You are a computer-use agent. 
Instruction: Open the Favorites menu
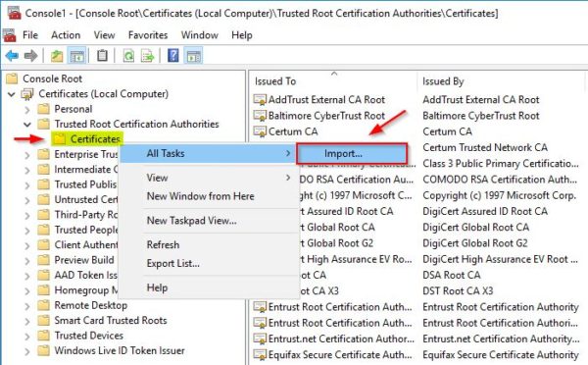click(148, 35)
